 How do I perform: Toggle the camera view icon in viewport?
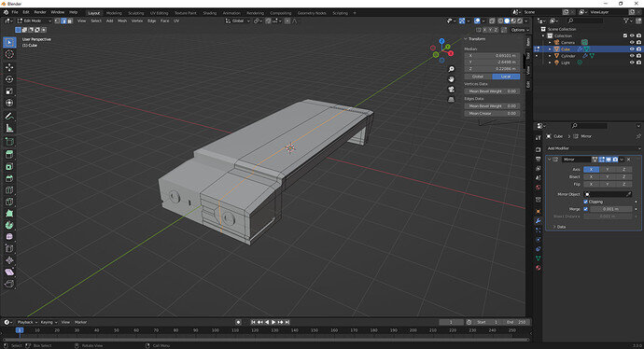click(x=451, y=89)
